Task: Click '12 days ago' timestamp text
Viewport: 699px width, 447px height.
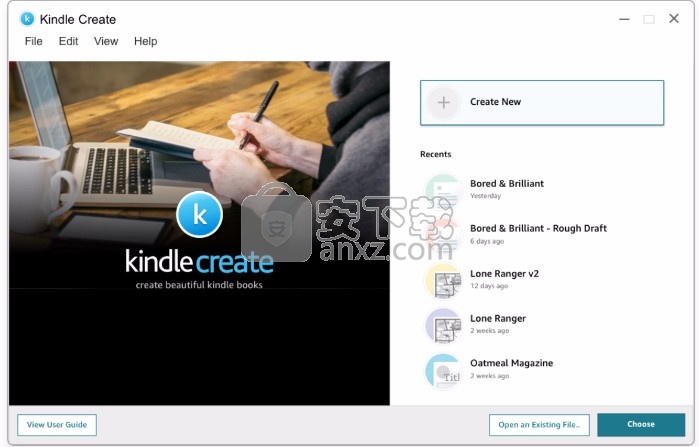Action: [x=489, y=286]
